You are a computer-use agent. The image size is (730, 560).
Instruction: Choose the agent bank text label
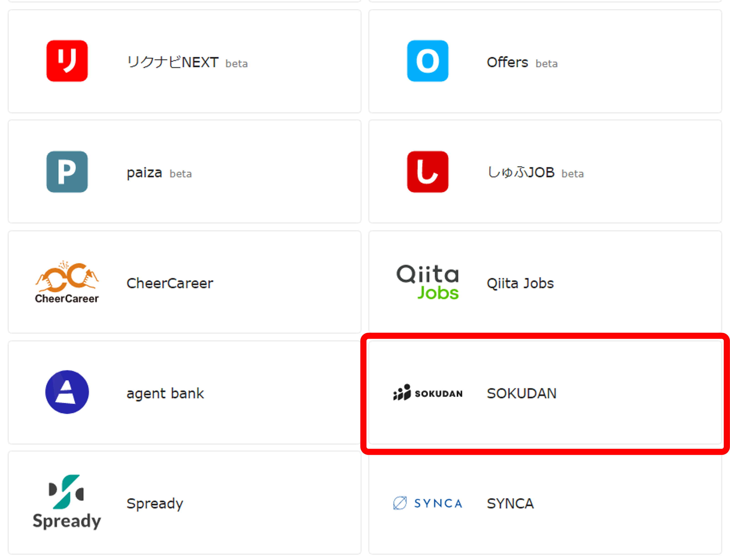[165, 394]
